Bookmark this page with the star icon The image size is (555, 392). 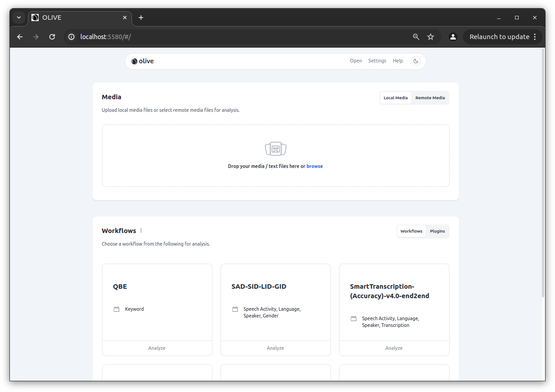(431, 37)
